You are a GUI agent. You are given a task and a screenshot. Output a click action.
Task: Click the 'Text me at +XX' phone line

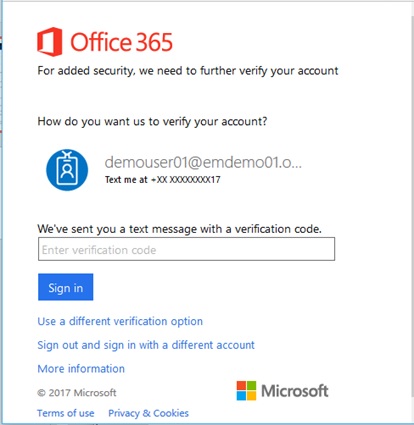163,180
